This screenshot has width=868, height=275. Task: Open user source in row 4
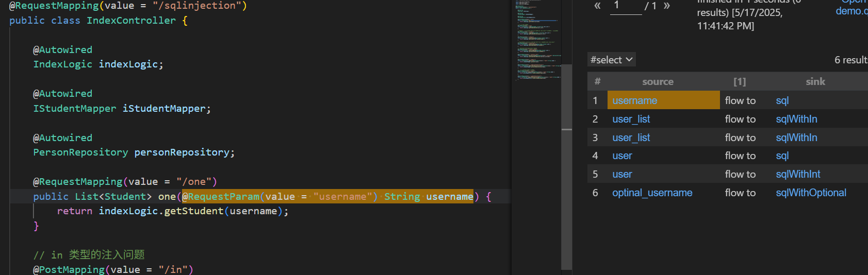point(622,156)
